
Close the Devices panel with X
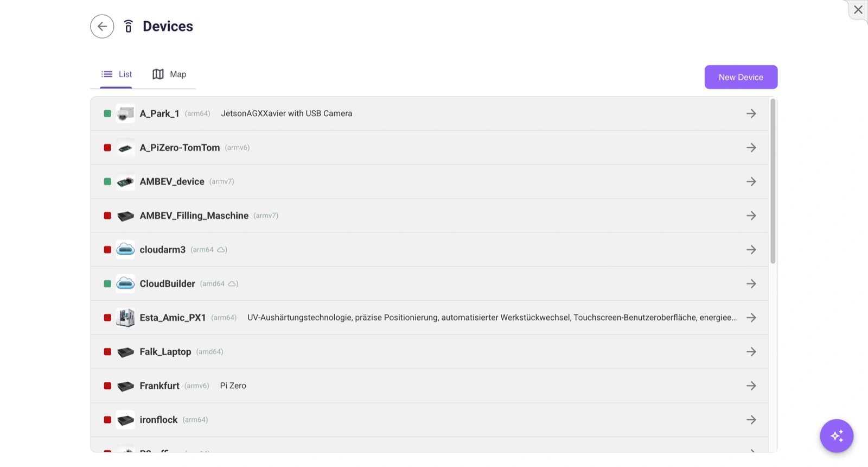click(858, 10)
